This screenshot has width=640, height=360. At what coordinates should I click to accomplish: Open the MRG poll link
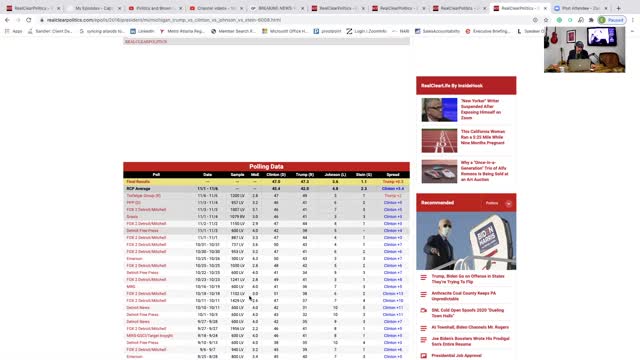coord(131,287)
